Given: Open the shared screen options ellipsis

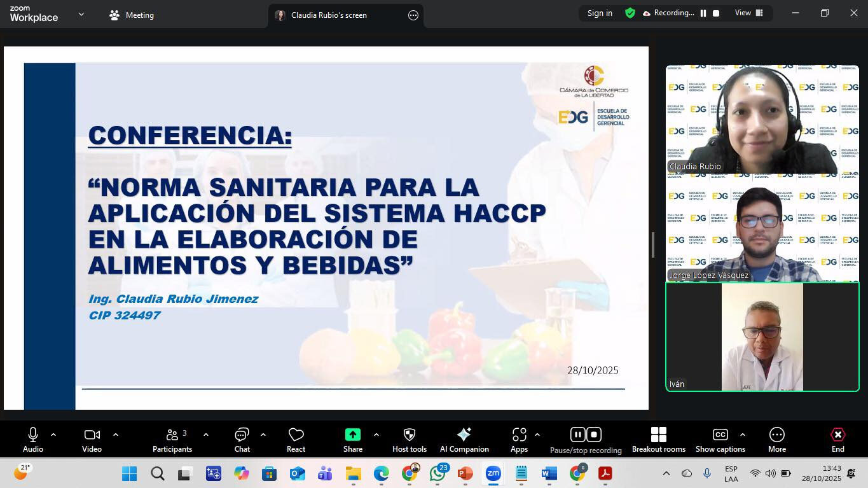Looking at the screenshot, I should [x=413, y=15].
